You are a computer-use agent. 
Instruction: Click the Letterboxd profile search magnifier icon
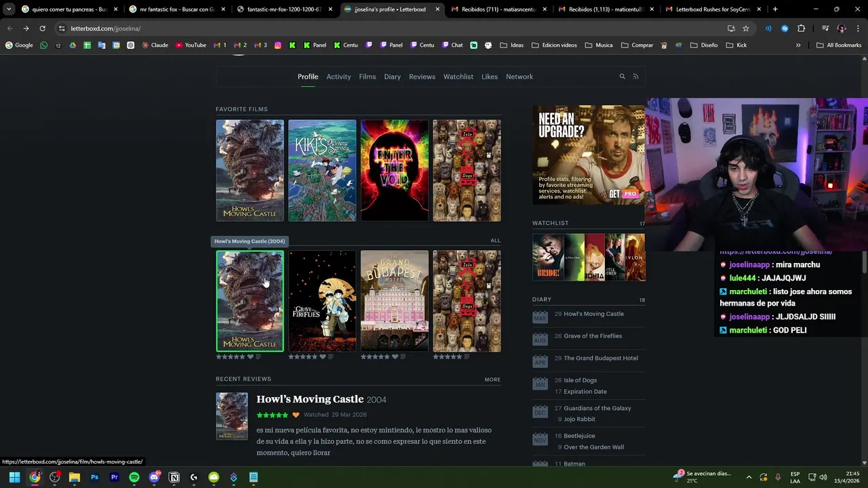coord(622,77)
